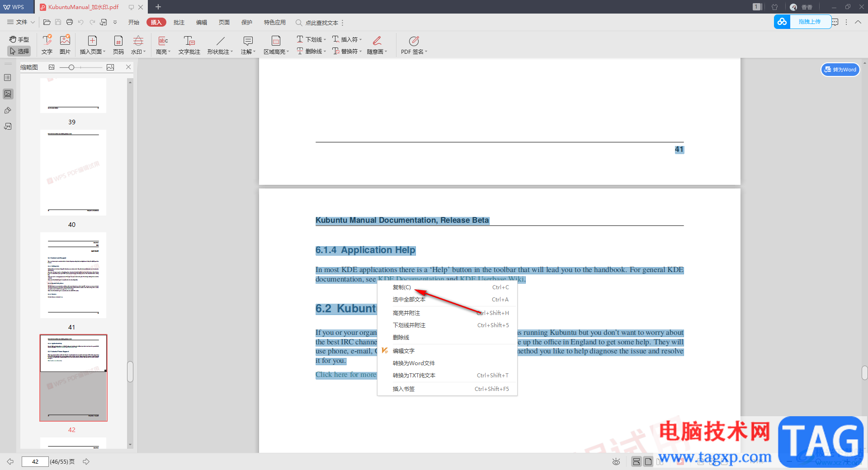
Task: Choose 转换为TXT纯文本 in the context menu
Action: [448, 376]
